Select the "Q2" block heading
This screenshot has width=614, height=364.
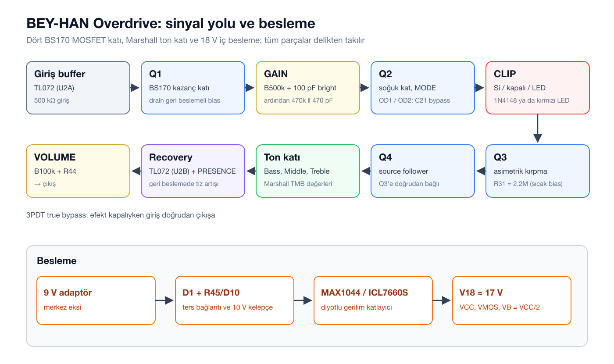386,74
